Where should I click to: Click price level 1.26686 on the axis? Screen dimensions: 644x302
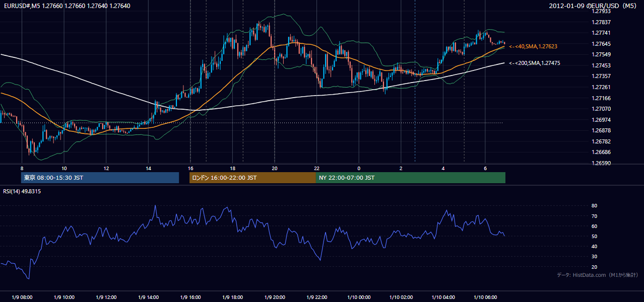pyautogui.click(x=601, y=152)
